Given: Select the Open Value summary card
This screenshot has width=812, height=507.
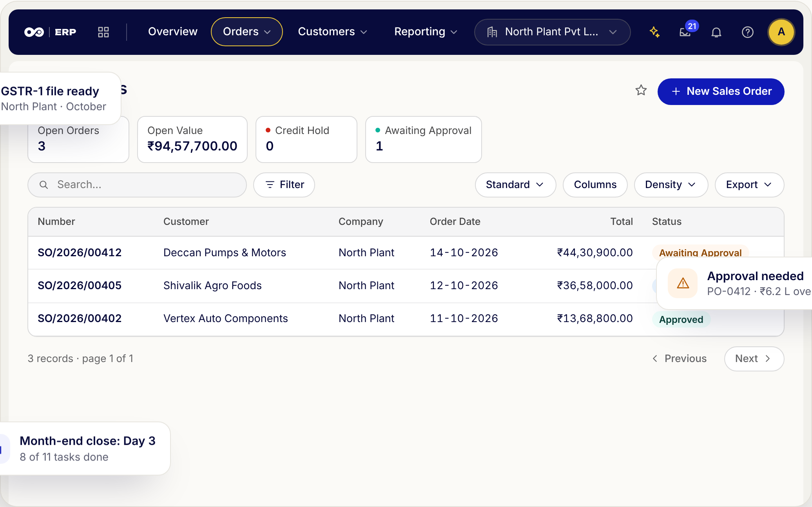Looking at the screenshot, I should pos(192,139).
